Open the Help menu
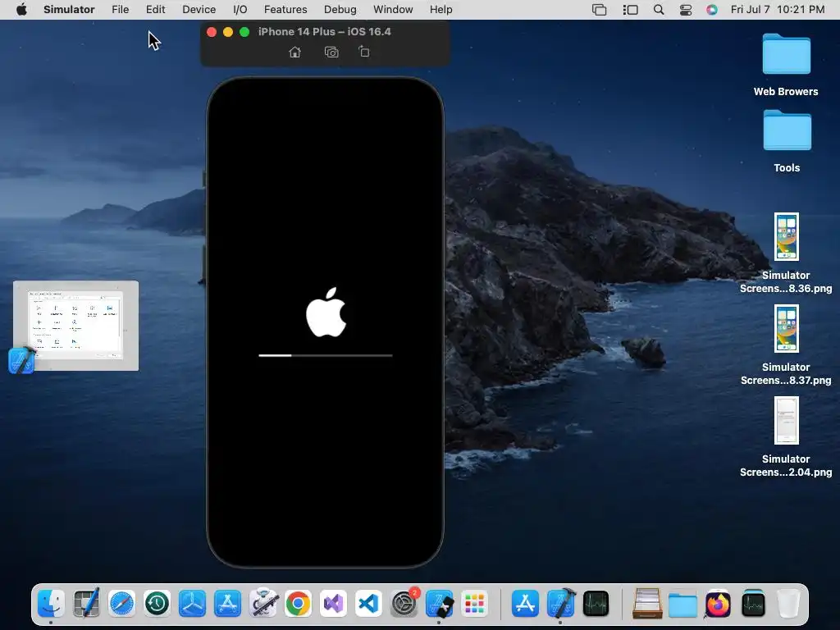Viewport: 840px width, 630px height. tap(441, 9)
